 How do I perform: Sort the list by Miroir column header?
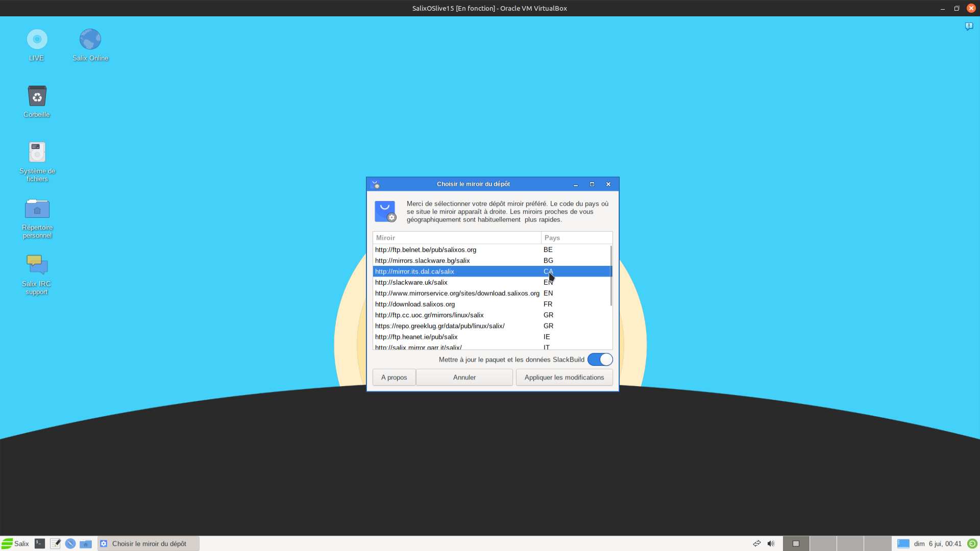click(456, 238)
